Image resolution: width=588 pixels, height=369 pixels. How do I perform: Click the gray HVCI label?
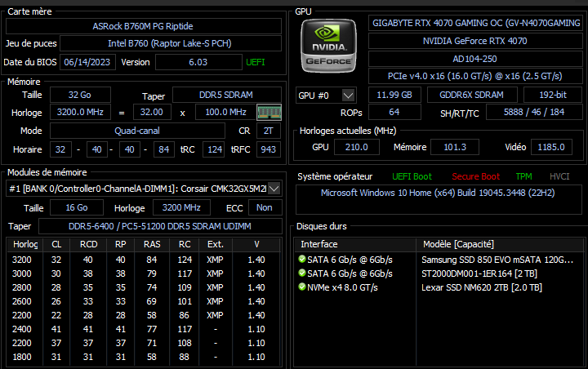coord(559,176)
